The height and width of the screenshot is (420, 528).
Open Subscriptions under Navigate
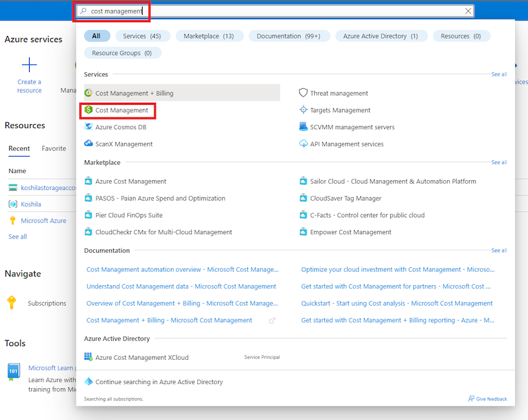click(47, 303)
